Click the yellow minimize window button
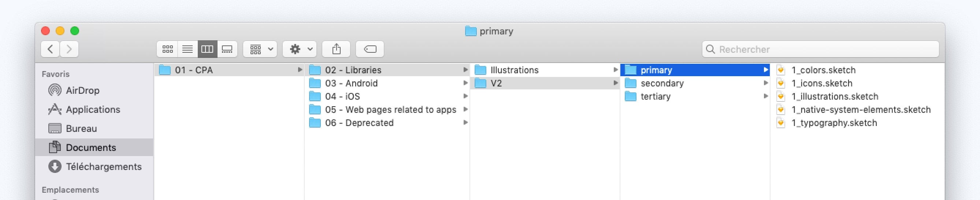 [60, 31]
